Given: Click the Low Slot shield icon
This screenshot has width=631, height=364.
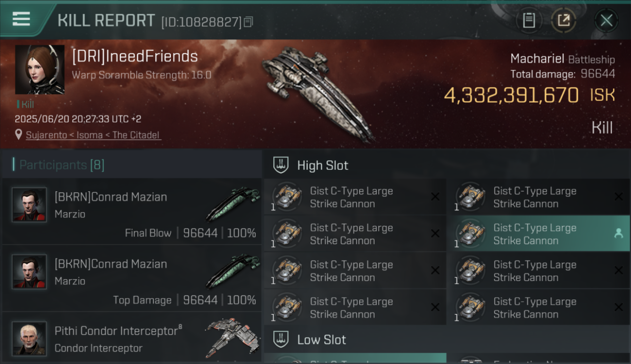Looking at the screenshot, I should click(281, 339).
